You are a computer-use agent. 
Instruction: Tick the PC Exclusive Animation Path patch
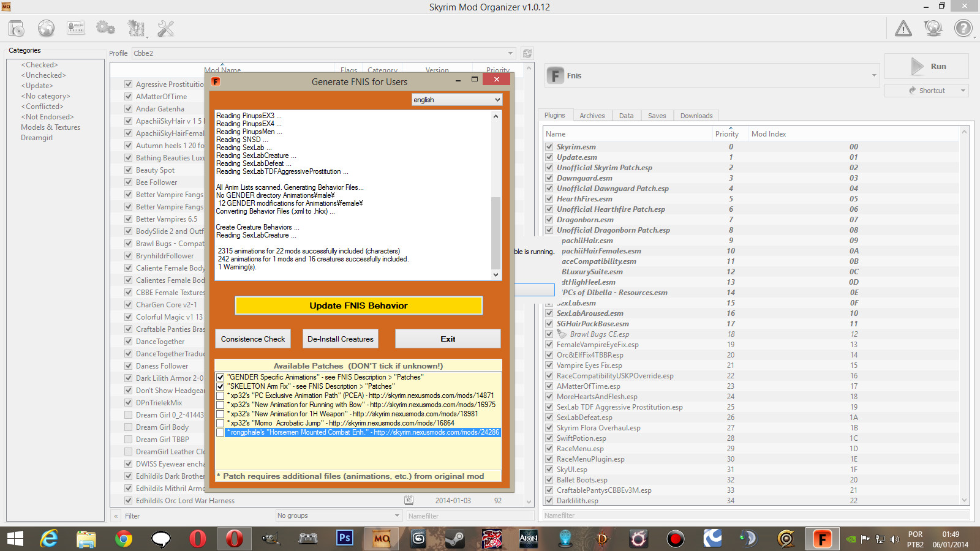(221, 395)
